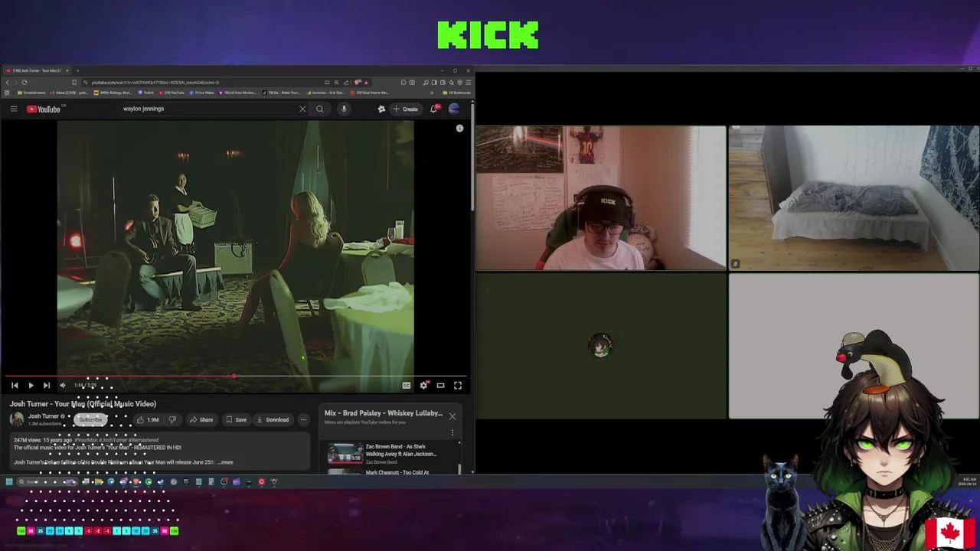Click the participant avatar in dark tile
980x551 pixels.
601,346
